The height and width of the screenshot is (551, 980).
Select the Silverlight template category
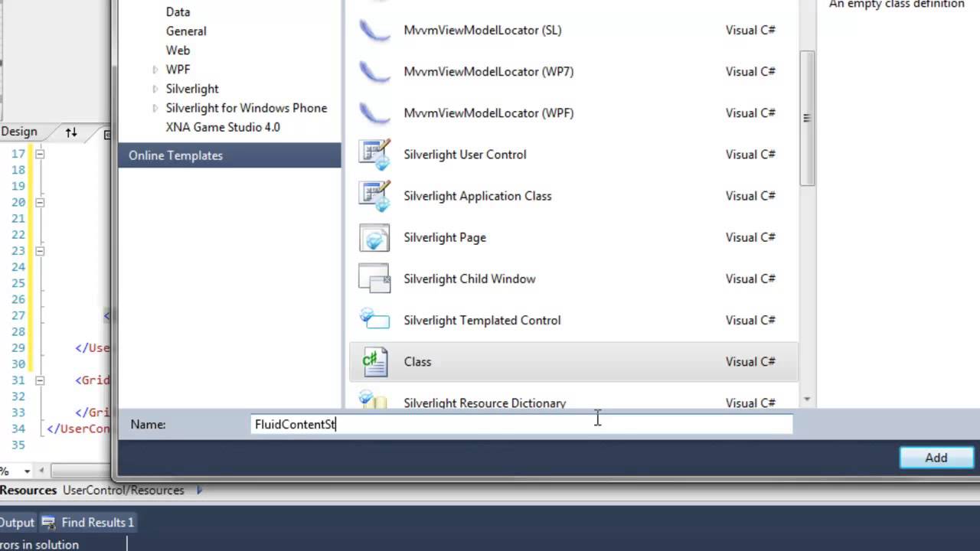pyautogui.click(x=192, y=89)
